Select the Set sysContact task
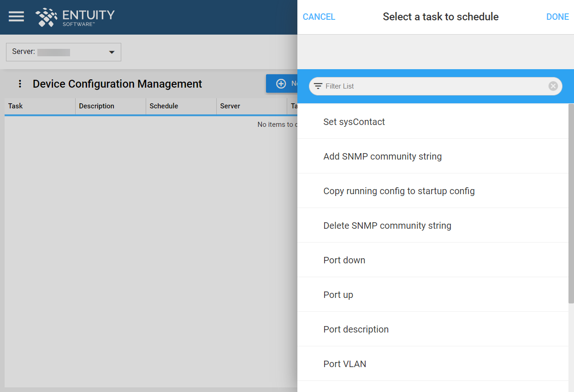Image resolution: width=574 pixels, height=392 pixels. click(x=354, y=121)
